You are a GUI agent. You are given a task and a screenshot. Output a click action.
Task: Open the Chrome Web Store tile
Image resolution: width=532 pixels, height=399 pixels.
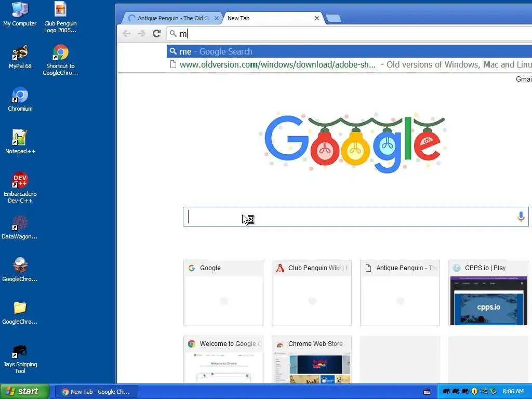pyautogui.click(x=312, y=360)
